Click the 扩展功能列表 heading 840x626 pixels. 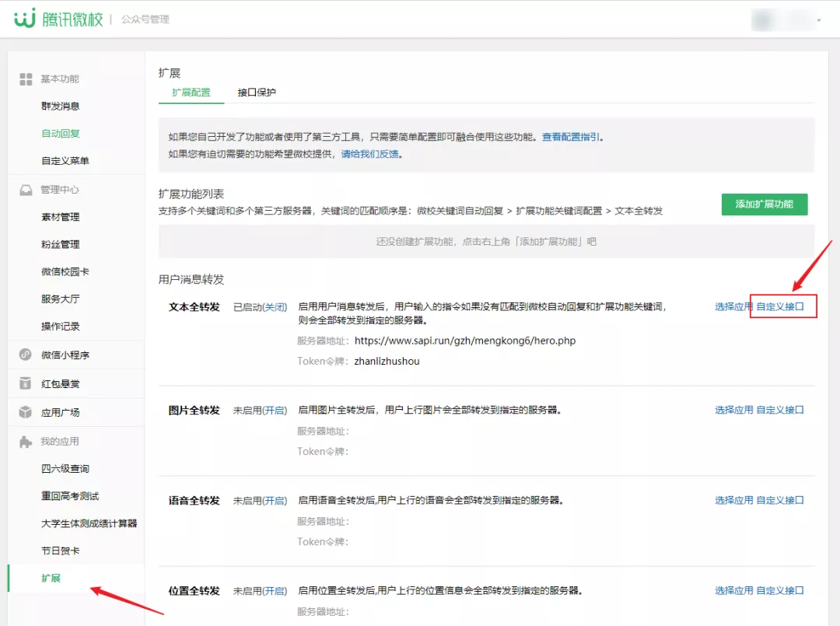pos(191,194)
